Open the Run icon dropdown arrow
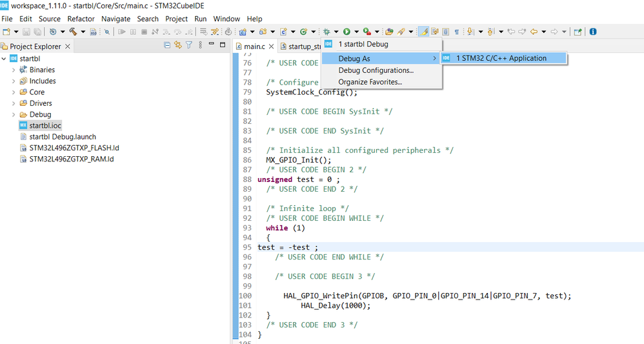 (x=356, y=32)
